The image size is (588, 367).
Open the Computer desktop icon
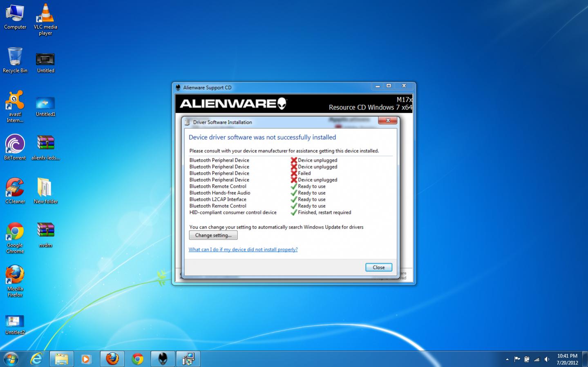click(x=15, y=17)
